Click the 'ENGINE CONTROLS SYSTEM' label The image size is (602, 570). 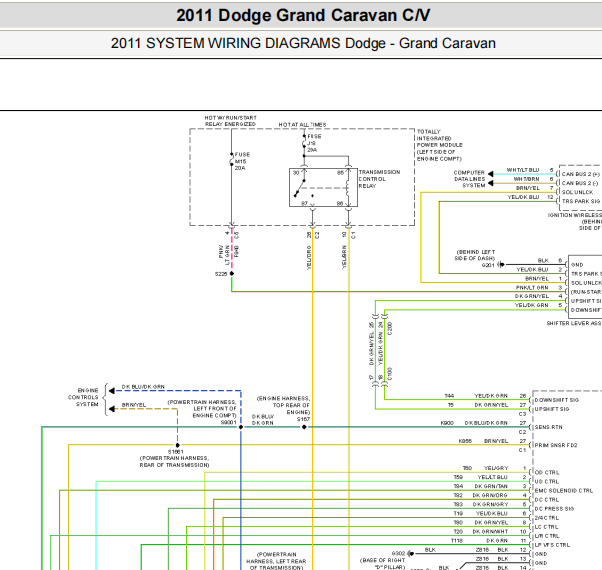pyautogui.click(x=83, y=397)
